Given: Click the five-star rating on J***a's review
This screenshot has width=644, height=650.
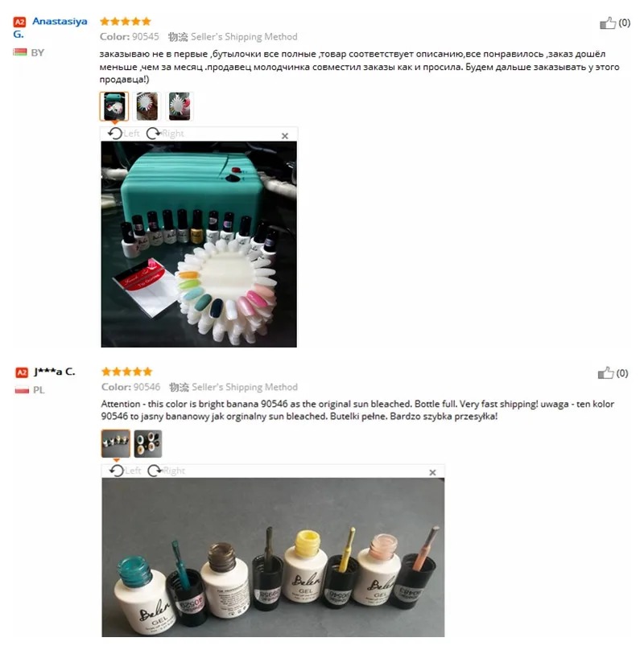Looking at the screenshot, I should [x=127, y=372].
